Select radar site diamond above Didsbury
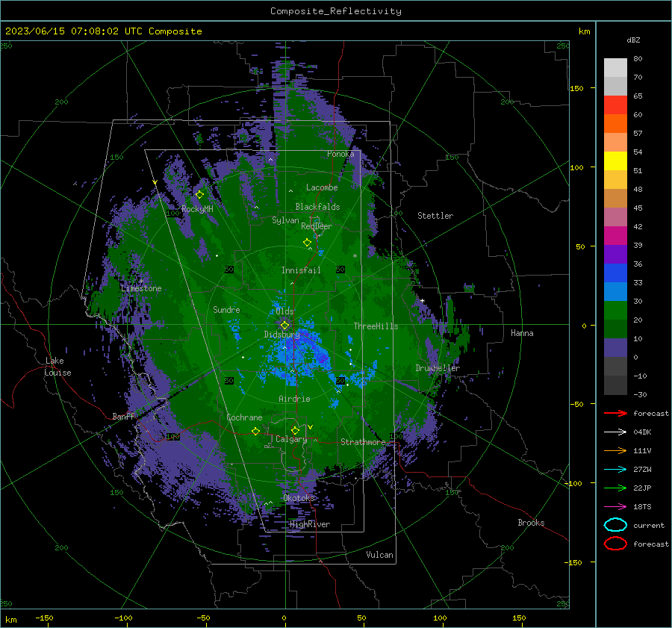This screenshot has width=672, height=628. pos(284,326)
